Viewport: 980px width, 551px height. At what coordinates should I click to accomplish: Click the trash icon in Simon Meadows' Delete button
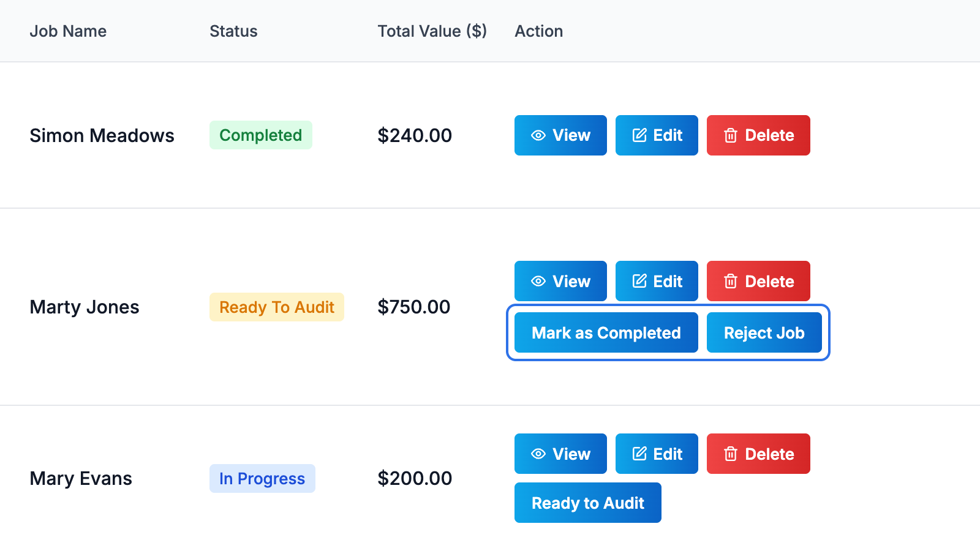point(731,135)
